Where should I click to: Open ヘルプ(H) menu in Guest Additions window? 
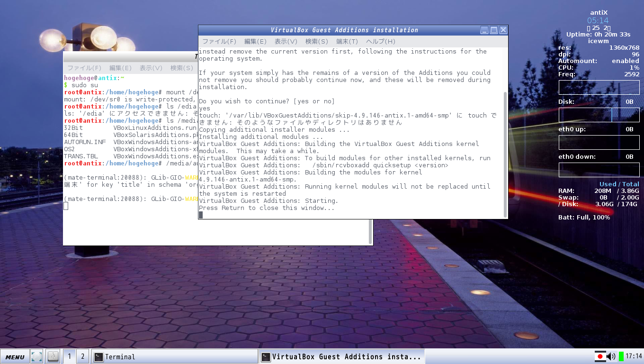click(381, 42)
